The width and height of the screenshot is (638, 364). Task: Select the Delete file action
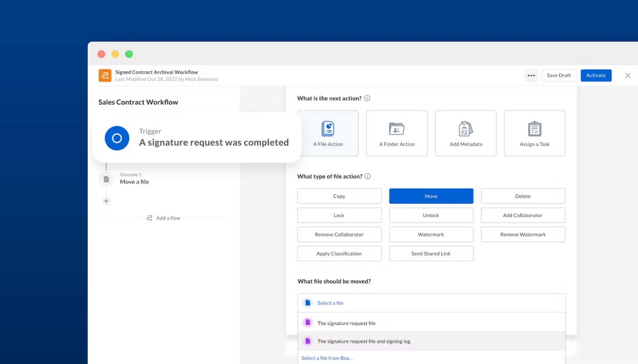click(x=523, y=196)
